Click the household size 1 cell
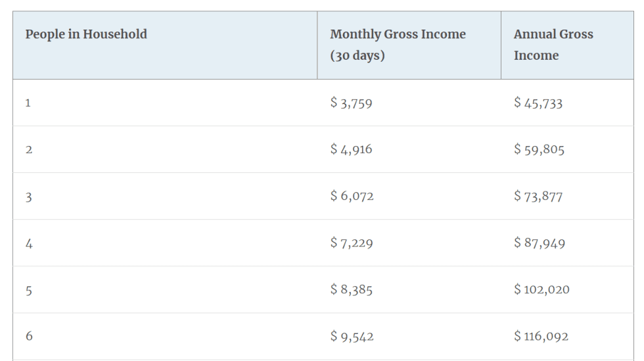The width and height of the screenshot is (644, 361). [x=28, y=103]
